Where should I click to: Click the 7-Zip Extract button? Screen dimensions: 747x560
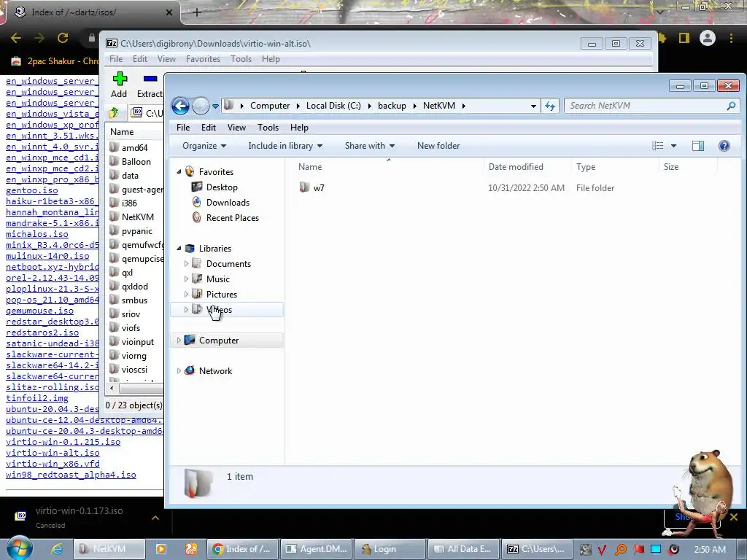point(150,85)
